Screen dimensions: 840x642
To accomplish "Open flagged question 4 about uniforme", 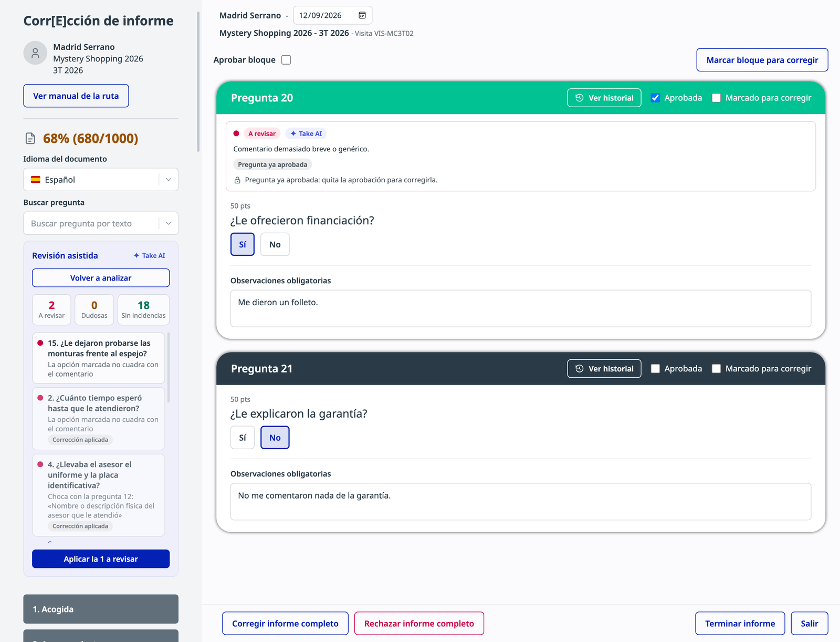I will tap(99, 495).
